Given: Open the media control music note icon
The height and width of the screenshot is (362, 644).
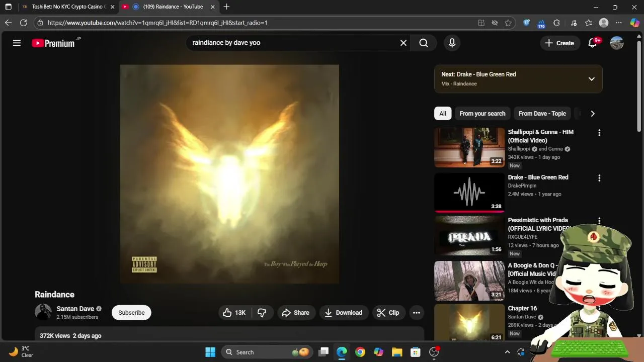Looking at the screenshot, I should coord(574,23).
